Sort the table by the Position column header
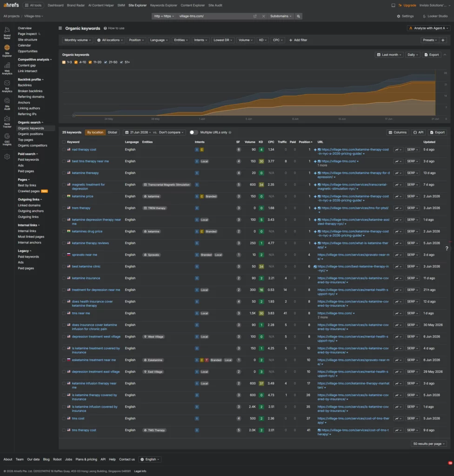This screenshot has width=454, height=476. coord(306,142)
